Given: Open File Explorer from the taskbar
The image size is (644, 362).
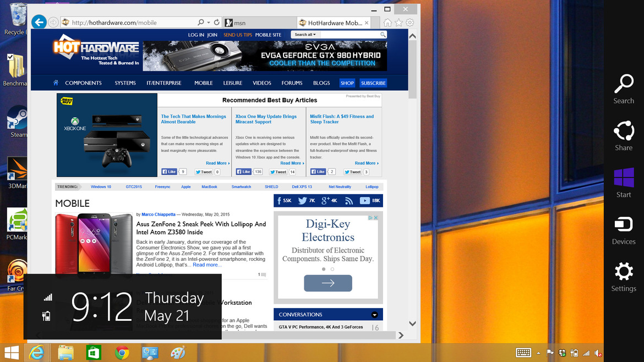Looking at the screenshot, I should click(x=66, y=353).
